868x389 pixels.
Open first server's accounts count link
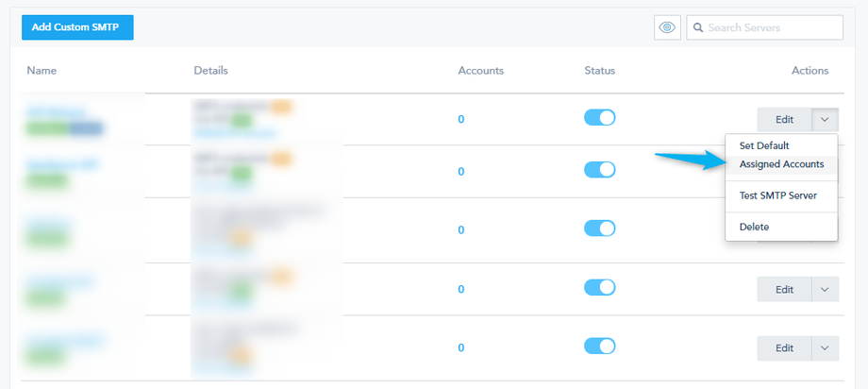[x=461, y=119]
